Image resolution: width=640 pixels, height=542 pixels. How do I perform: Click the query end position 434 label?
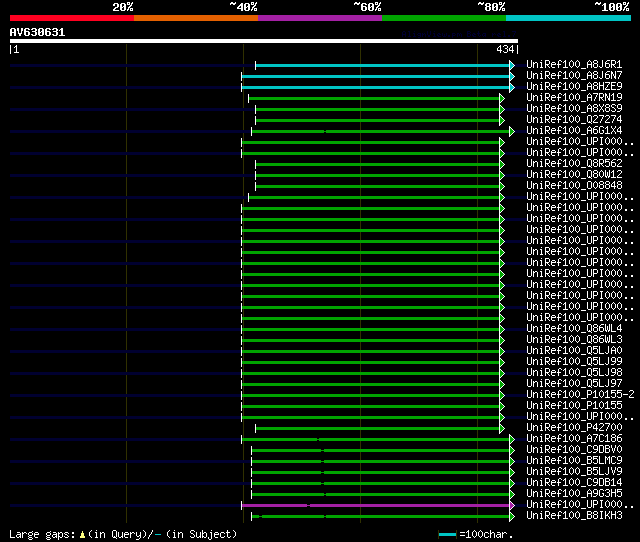pos(505,49)
